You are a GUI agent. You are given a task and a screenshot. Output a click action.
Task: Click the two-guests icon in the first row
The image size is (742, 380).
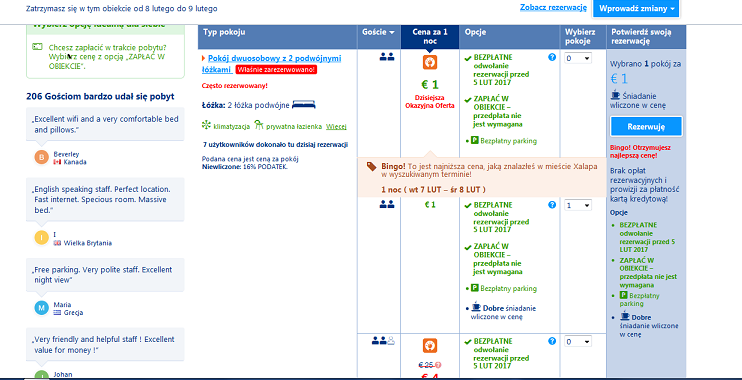(387, 57)
